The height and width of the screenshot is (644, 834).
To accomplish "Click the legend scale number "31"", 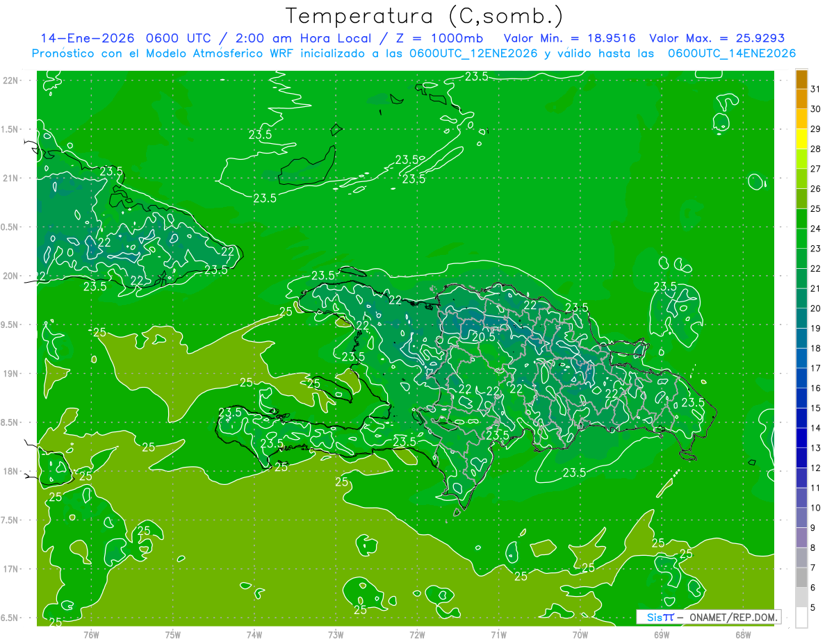I will [816, 89].
